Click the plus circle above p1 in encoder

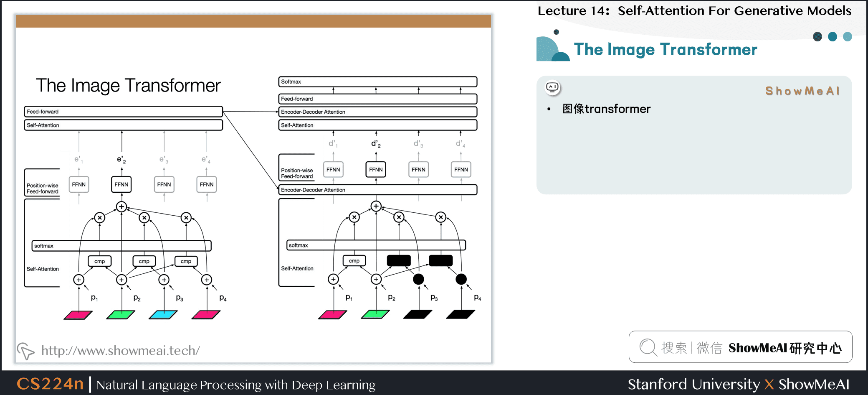(79, 280)
